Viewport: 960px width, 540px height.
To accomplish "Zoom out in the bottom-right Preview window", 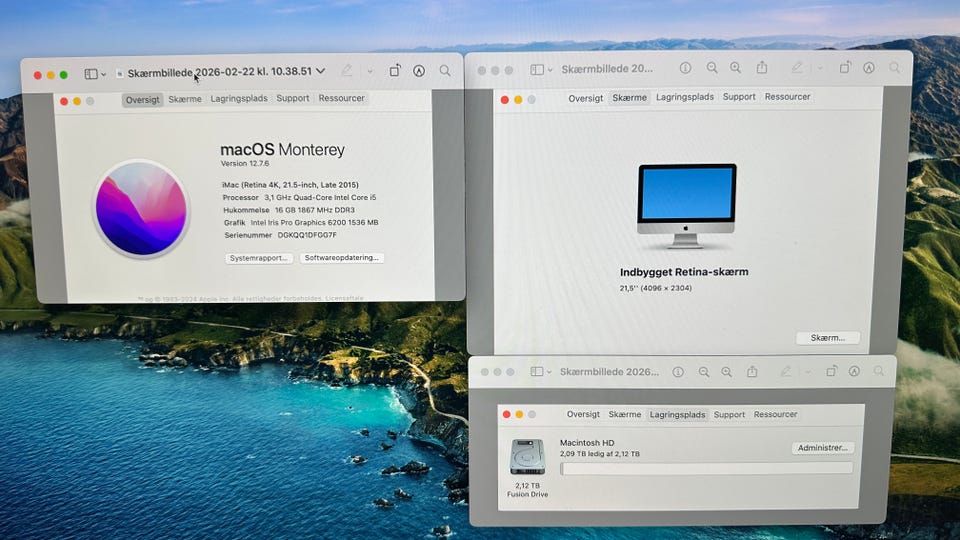I will click(703, 372).
